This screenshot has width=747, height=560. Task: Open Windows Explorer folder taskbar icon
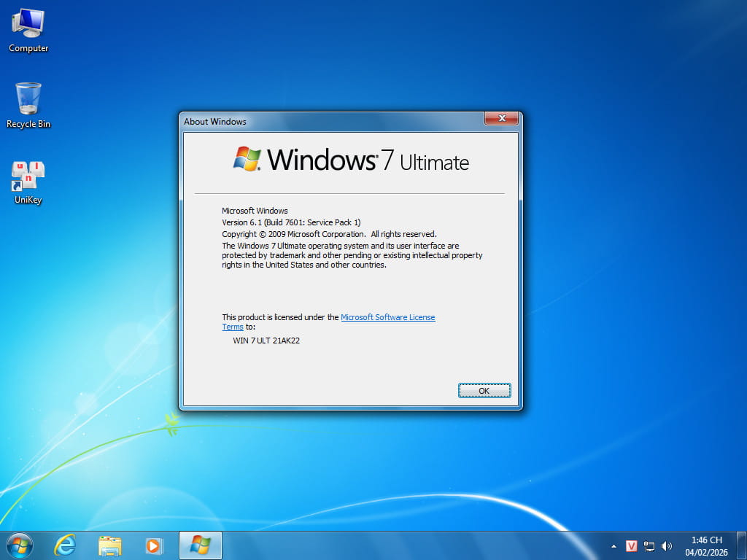109,545
